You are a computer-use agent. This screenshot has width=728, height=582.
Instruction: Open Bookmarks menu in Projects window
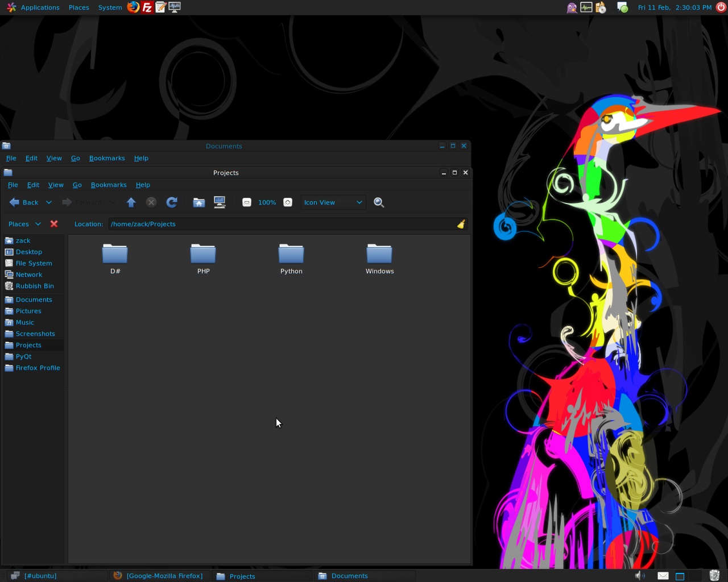(x=109, y=185)
